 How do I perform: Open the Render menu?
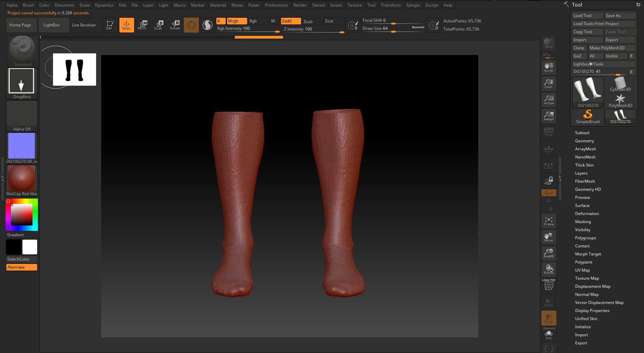[x=300, y=5]
